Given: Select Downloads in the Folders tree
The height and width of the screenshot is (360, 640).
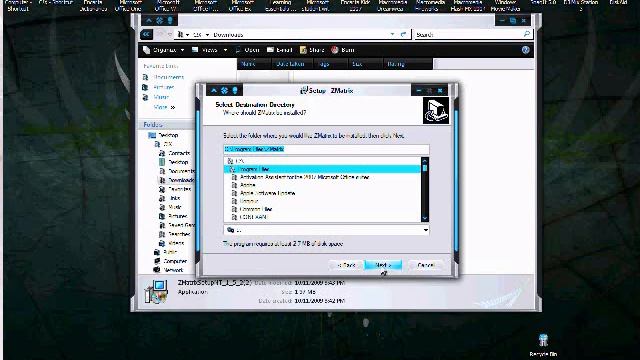Looking at the screenshot, I should [x=177, y=180].
